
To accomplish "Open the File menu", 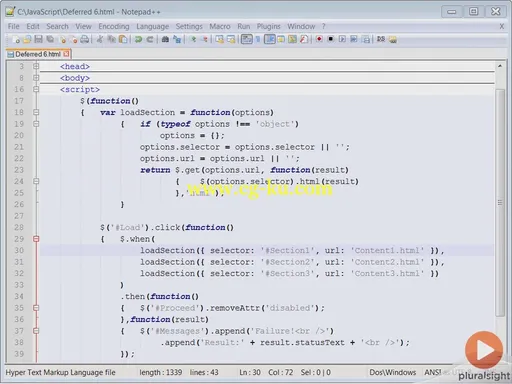I will 14,26.
